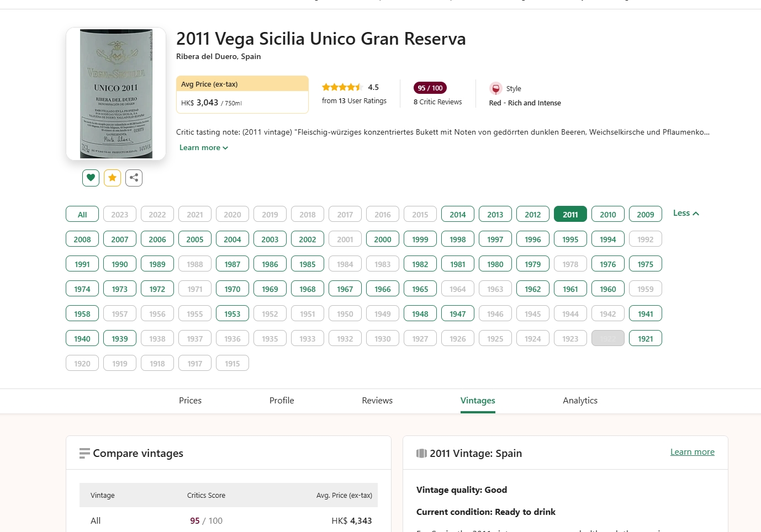Pick the 2009 vintage
Image resolution: width=761 pixels, height=532 pixels.
[646, 214]
